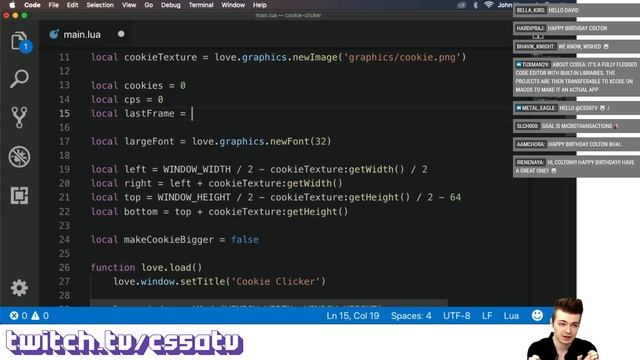Click makeCookieBigger on line 24
This screenshot has height=360, width=640.
pyautogui.click(x=169, y=239)
